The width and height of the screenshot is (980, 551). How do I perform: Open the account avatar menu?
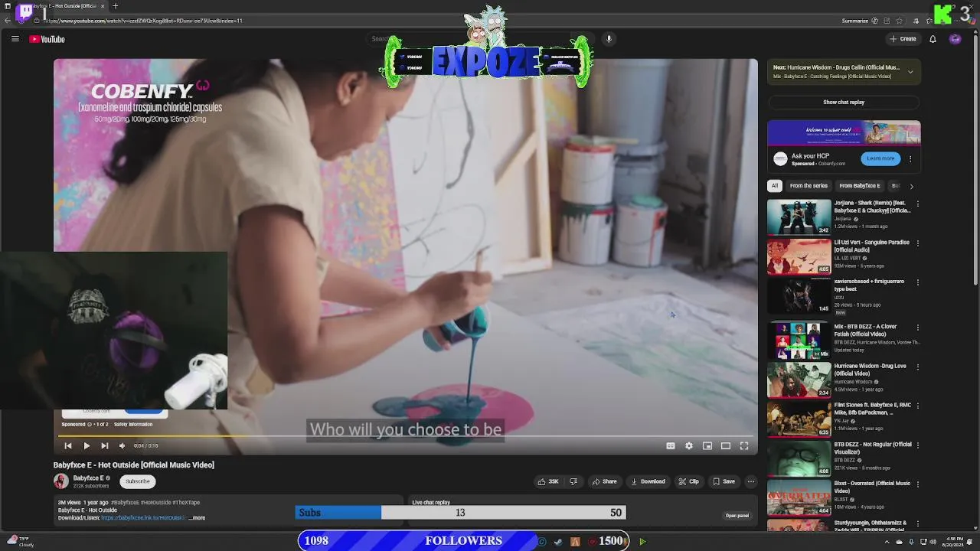[x=955, y=39]
